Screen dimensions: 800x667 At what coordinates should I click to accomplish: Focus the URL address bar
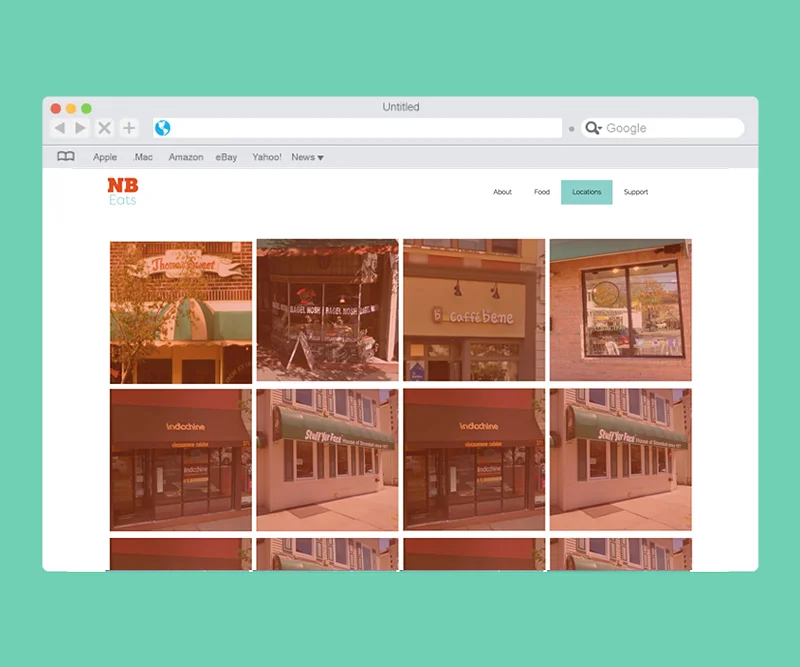[x=357, y=128]
